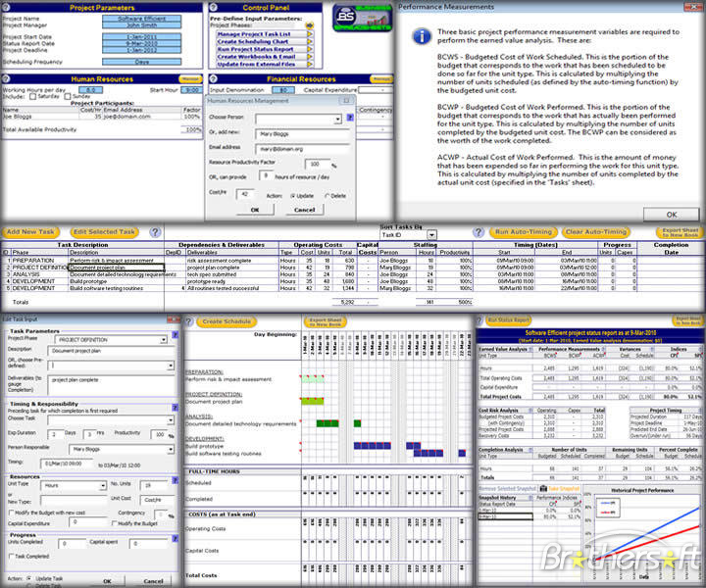The image size is (706, 588).
Task: Open the Create Workbooks & Email menu item
Action: coord(256,57)
